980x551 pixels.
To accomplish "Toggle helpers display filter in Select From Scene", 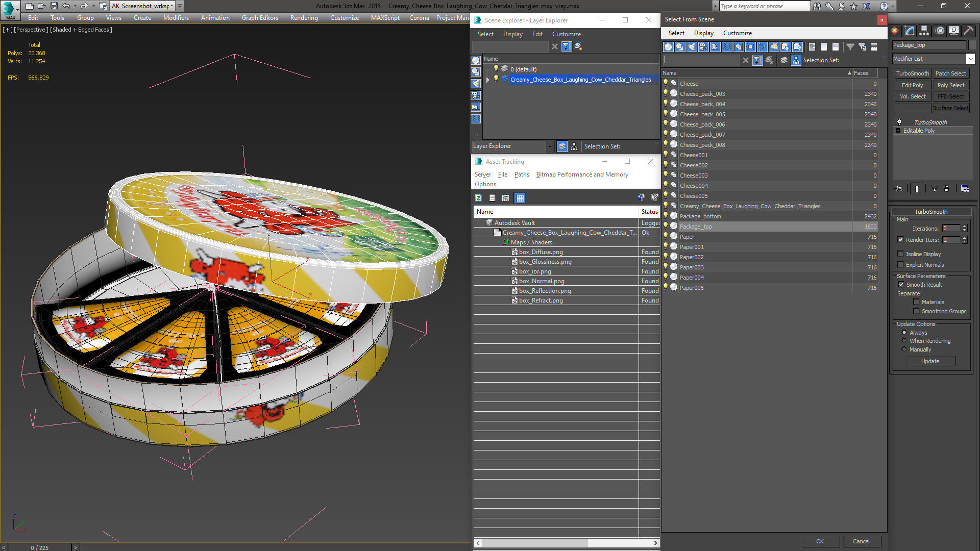I will click(x=715, y=47).
